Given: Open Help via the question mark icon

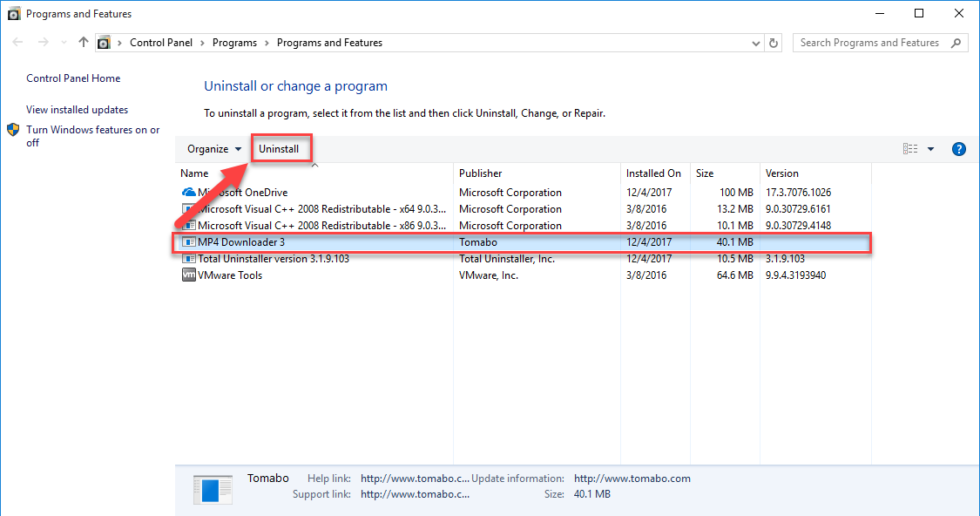Looking at the screenshot, I should coord(958,148).
